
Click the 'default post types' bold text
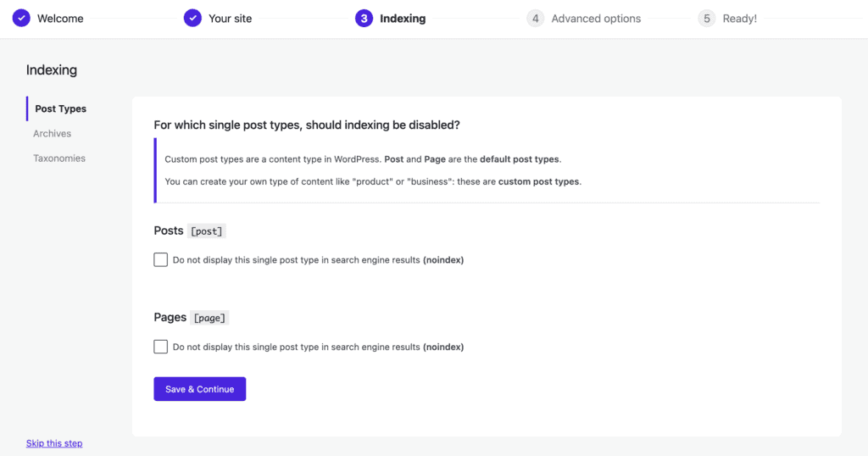[x=520, y=159]
